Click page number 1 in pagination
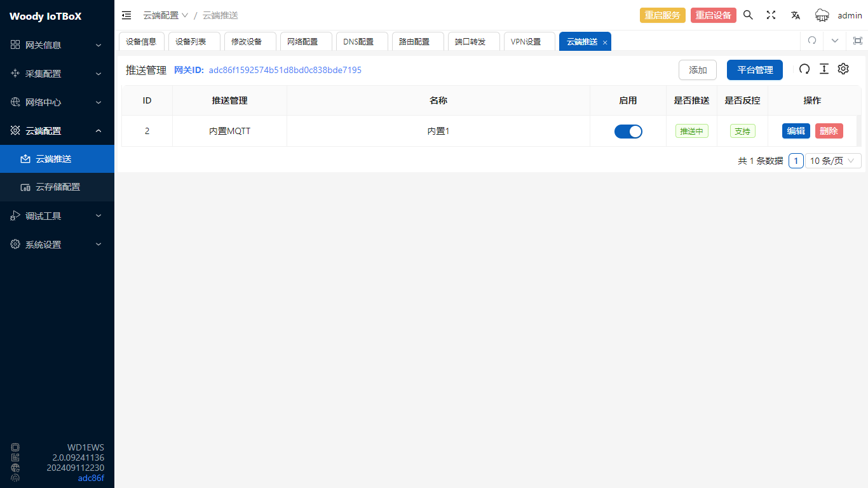Screen dimensions: 868x488 tap(796, 161)
